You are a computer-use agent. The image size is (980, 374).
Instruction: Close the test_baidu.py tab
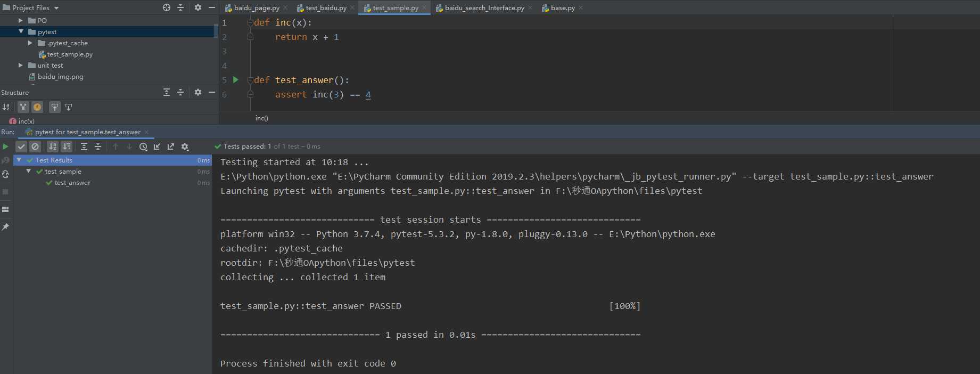click(x=352, y=8)
